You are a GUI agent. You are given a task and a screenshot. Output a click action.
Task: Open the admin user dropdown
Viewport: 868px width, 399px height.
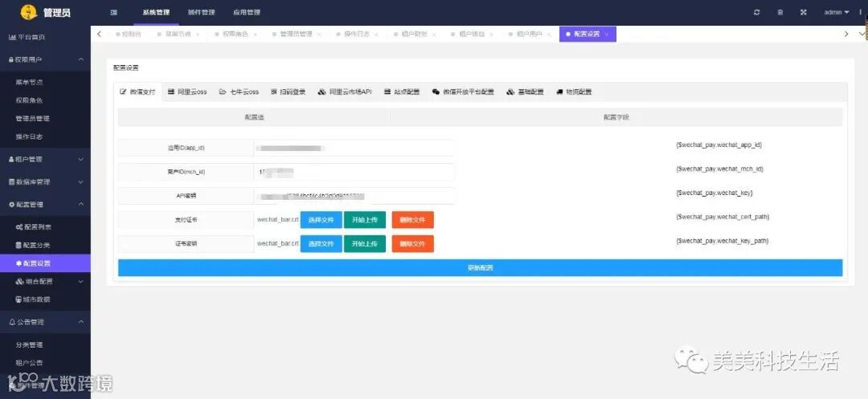pos(837,12)
